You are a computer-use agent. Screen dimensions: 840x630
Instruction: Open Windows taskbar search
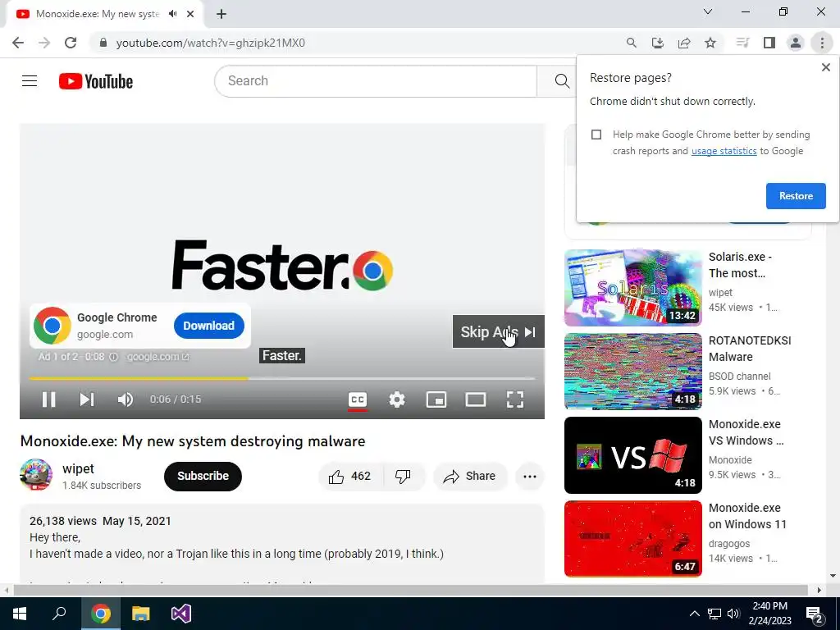tap(59, 614)
